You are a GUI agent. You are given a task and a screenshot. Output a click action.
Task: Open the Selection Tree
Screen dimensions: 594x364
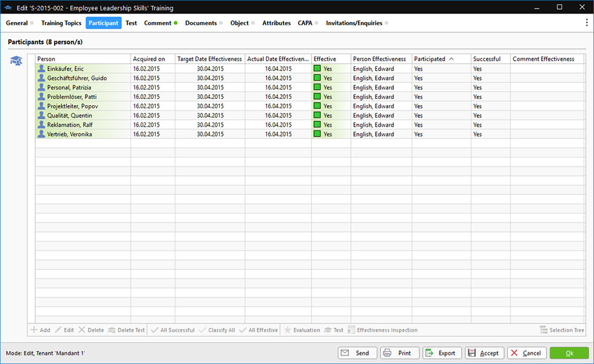[x=561, y=330]
